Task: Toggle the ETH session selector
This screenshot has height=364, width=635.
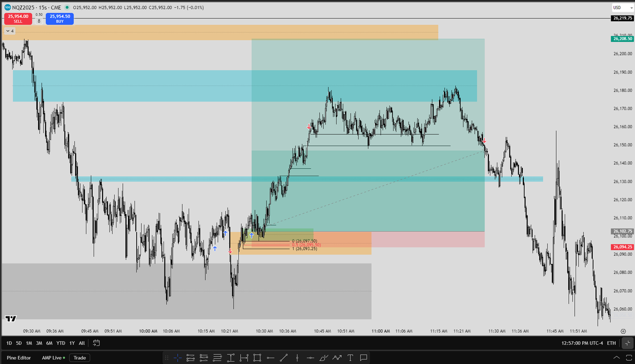Action: tap(611, 343)
